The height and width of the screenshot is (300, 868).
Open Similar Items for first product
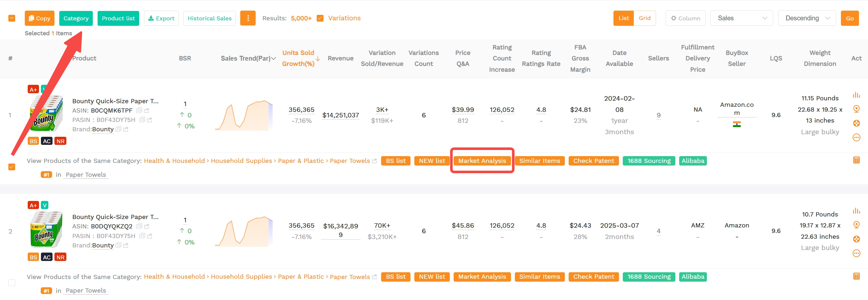539,161
